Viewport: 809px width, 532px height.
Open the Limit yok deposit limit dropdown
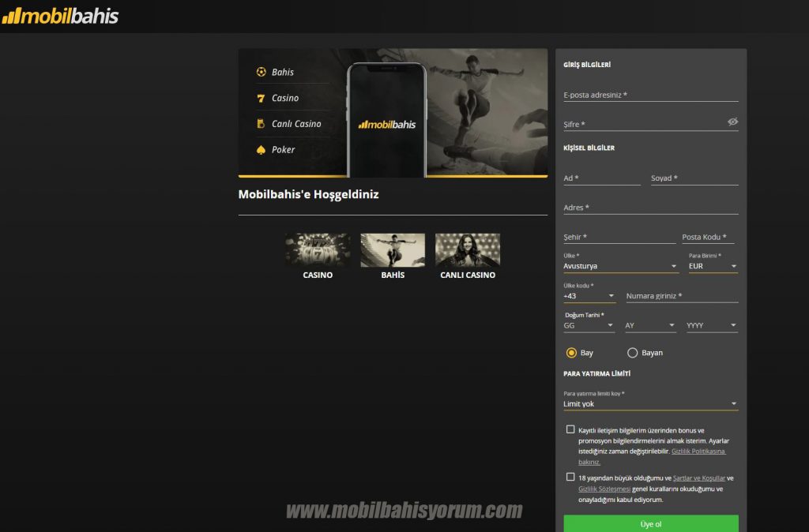tap(651, 403)
